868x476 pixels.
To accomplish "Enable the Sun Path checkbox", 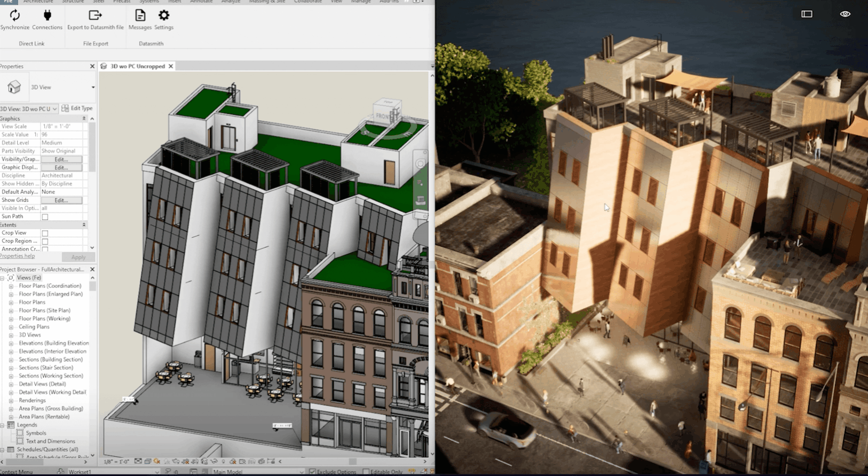I will (x=45, y=217).
